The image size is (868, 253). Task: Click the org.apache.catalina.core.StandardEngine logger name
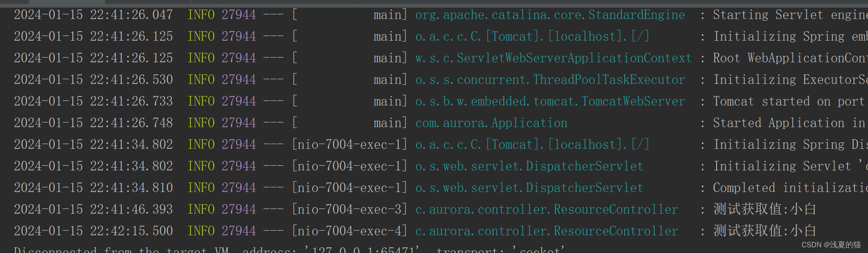[x=550, y=15]
